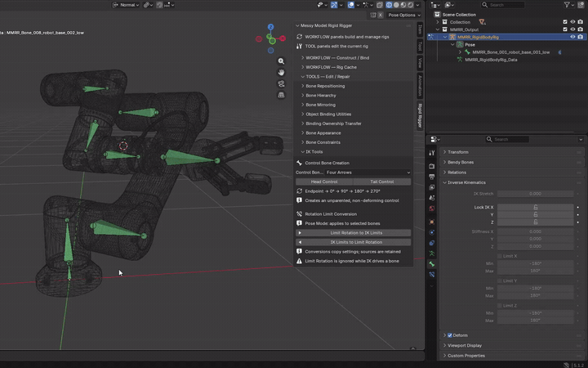Viewport: 588px width, 368px height.
Task: Click the X mirror button beside Pose Options
Action: tap(381, 15)
